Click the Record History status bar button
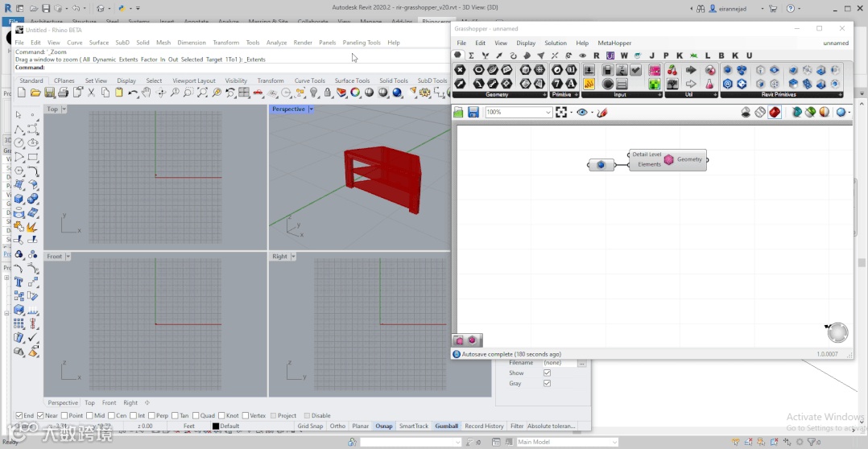 point(485,426)
